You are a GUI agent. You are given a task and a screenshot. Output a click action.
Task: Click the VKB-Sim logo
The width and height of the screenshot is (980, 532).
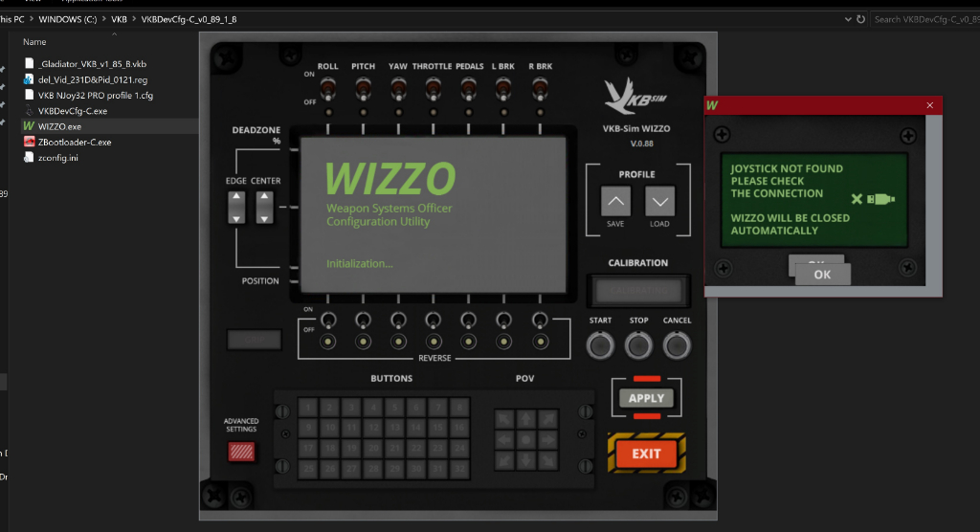635,97
